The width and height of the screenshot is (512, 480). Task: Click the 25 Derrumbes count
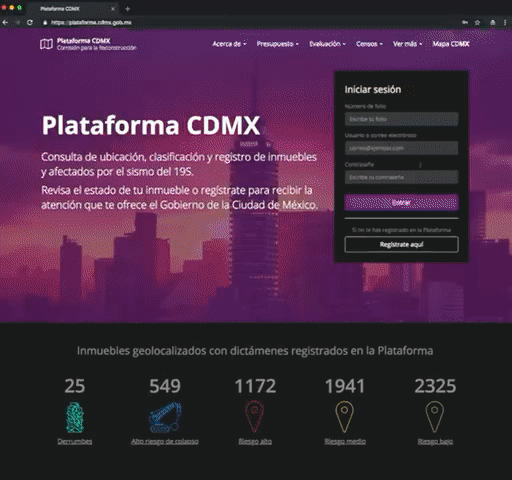coord(75,386)
